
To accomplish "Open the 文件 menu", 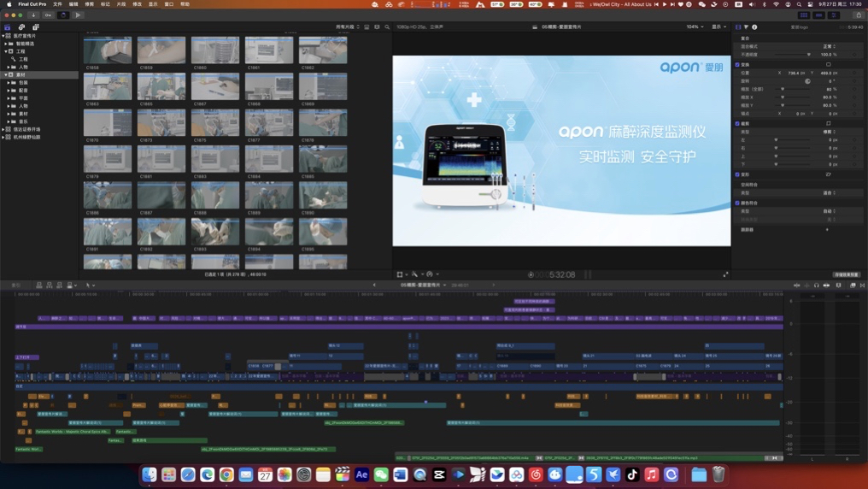I will click(57, 4).
